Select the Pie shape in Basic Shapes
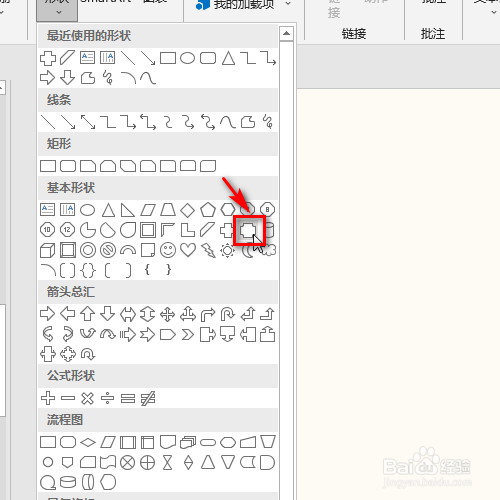 [88, 230]
